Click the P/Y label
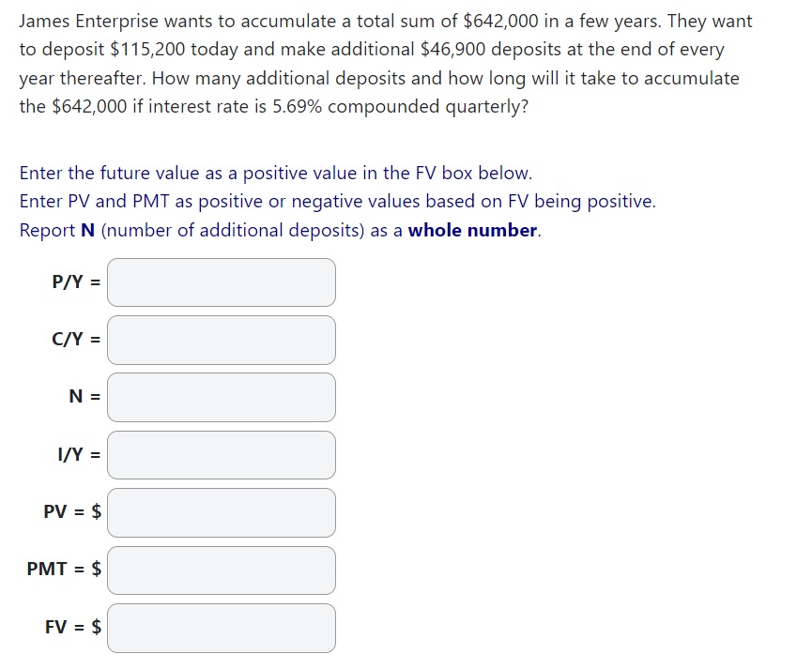This screenshot has width=812, height=669. point(75,280)
